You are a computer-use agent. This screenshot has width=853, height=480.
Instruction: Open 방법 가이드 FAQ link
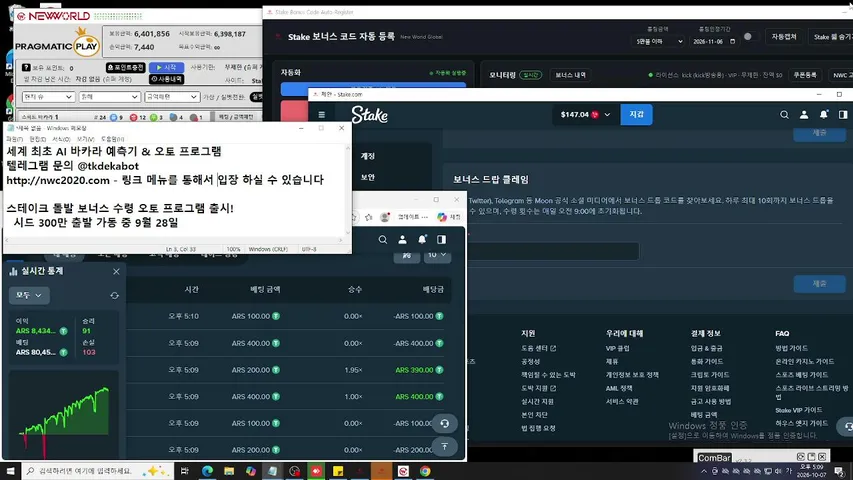point(791,348)
